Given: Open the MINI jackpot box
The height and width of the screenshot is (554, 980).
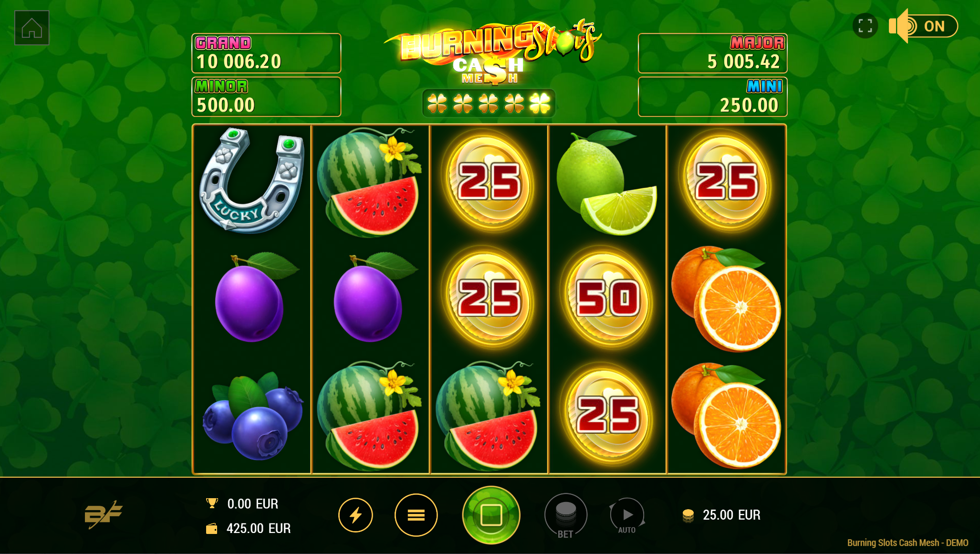Looking at the screenshot, I should [712, 97].
